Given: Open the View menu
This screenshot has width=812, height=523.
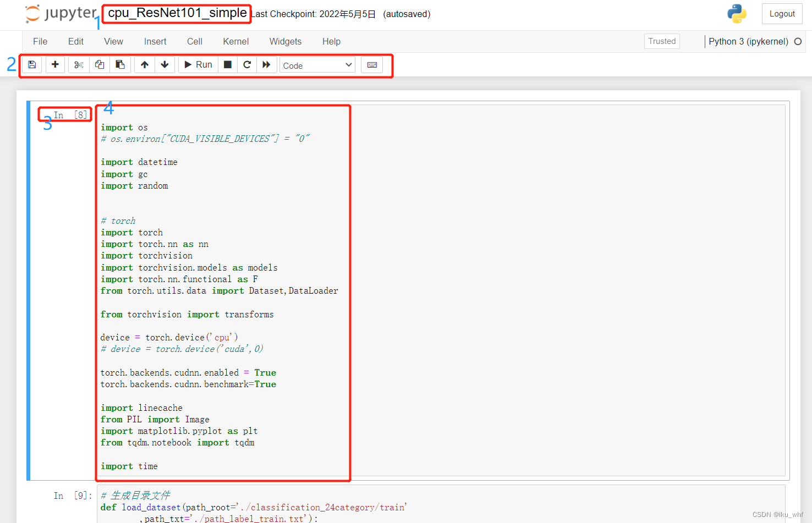Looking at the screenshot, I should click(113, 41).
